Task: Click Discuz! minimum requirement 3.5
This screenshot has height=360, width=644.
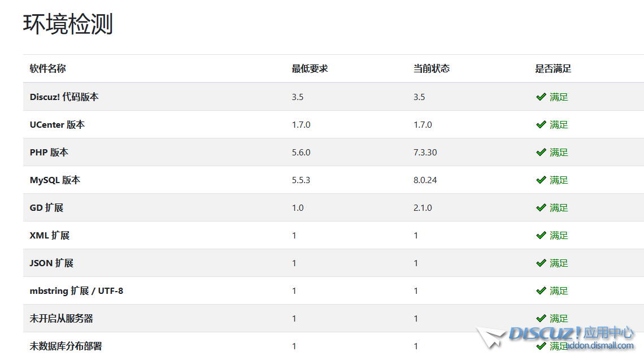Action: click(x=298, y=97)
